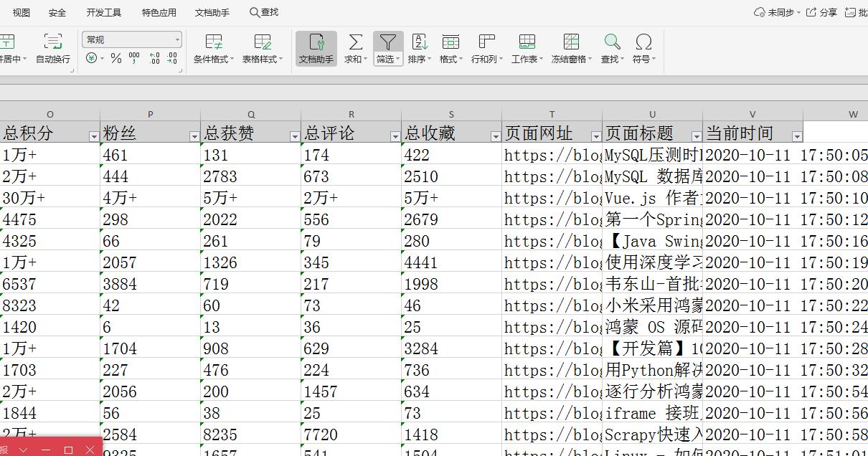Open the Find (查找) tool
This screenshot has width=868, height=456.
pyautogui.click(x=610, y=49)
